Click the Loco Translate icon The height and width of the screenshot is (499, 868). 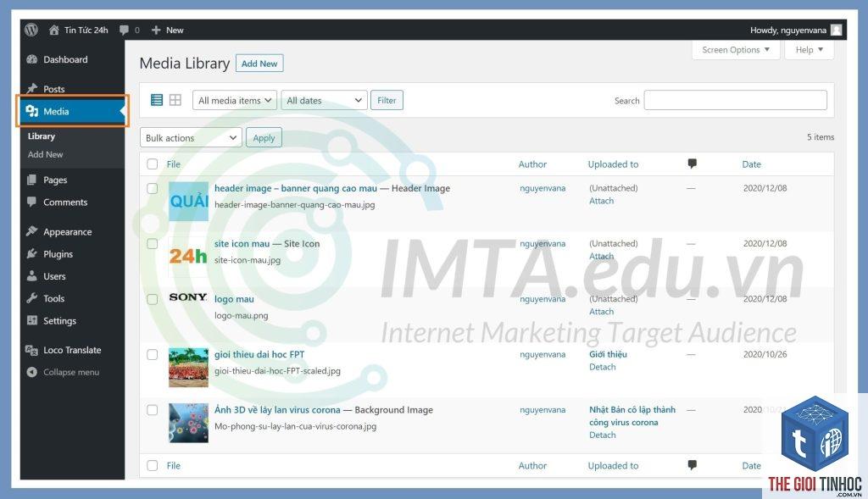tap(31, 350)
